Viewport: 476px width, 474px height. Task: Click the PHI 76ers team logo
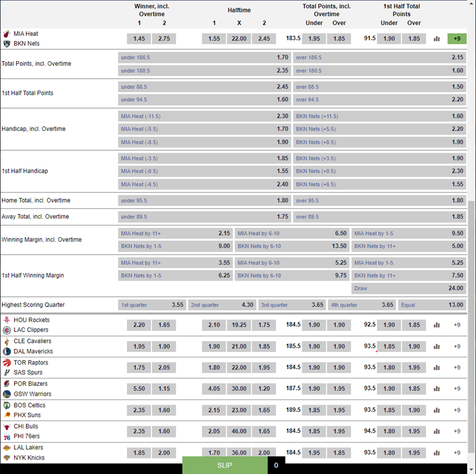(x=7, y=436)
